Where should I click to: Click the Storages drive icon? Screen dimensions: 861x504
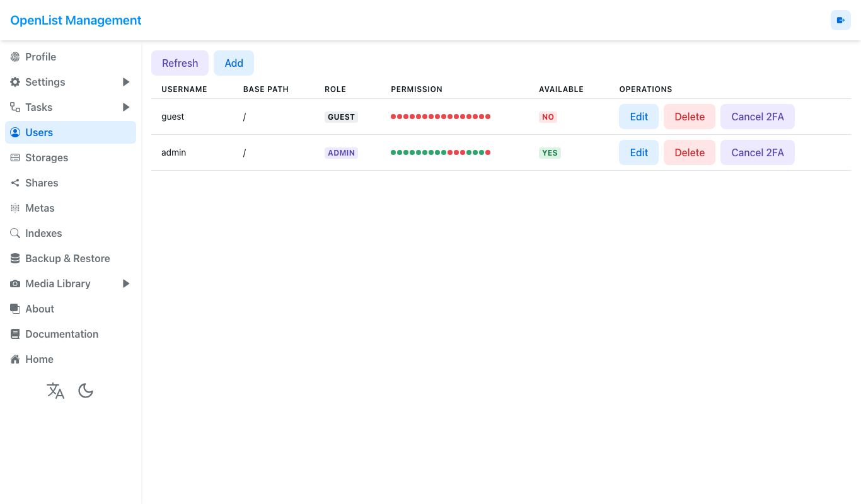(15, 157)
